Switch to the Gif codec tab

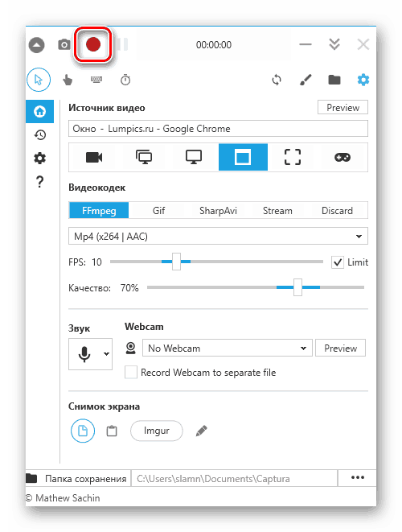[x=158, y=211]
